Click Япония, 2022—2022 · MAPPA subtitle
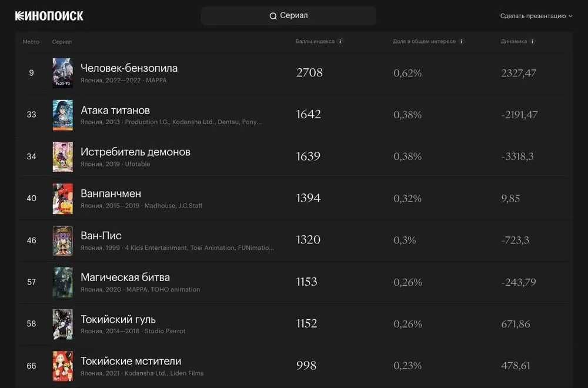Viewport: 588px width, 388px height. click(x=123, y=80)
